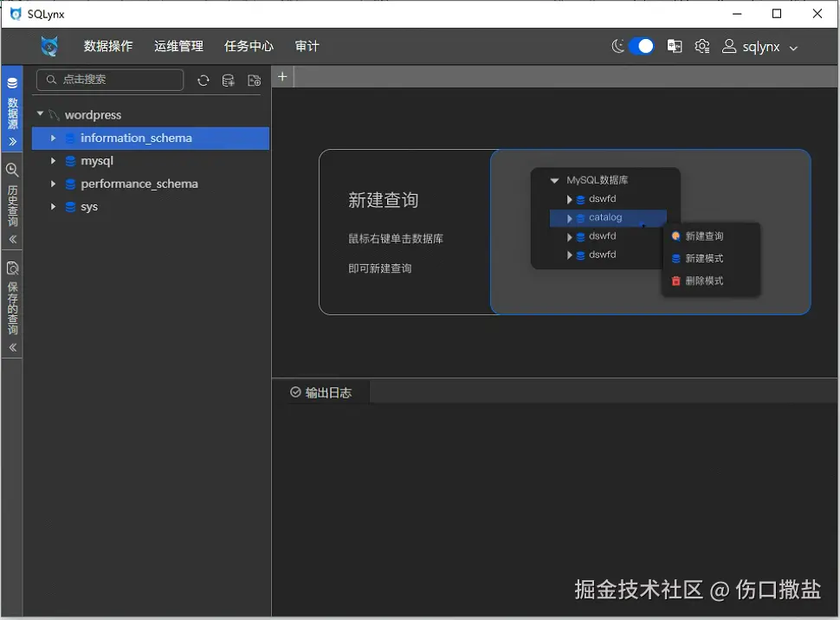This screenshot has width=840, height=620.
Task: Expand the performance_schema node
Action: 53,184
